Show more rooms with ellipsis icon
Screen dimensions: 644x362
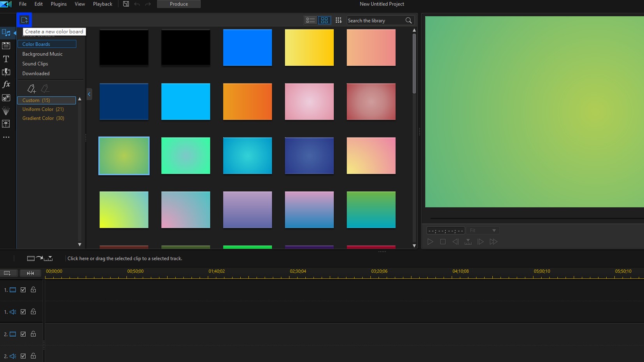pos(6,137)
